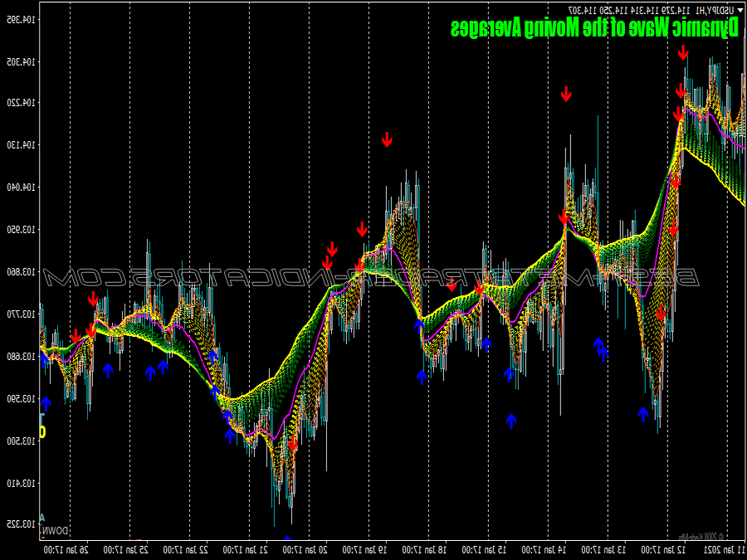The width and height of the screenshot is (747, 560).
Task: Click the 11 Jan 2021 date label
Action: point(722,549)
